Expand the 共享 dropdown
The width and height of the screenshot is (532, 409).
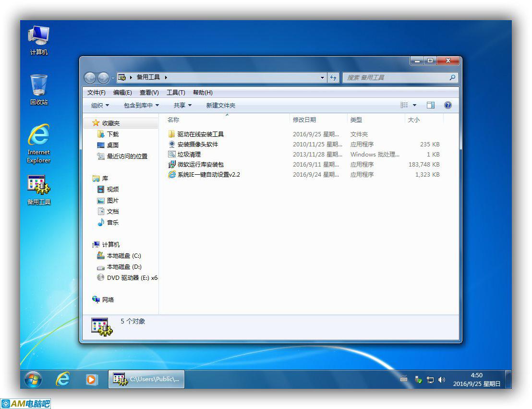[182, 106]
